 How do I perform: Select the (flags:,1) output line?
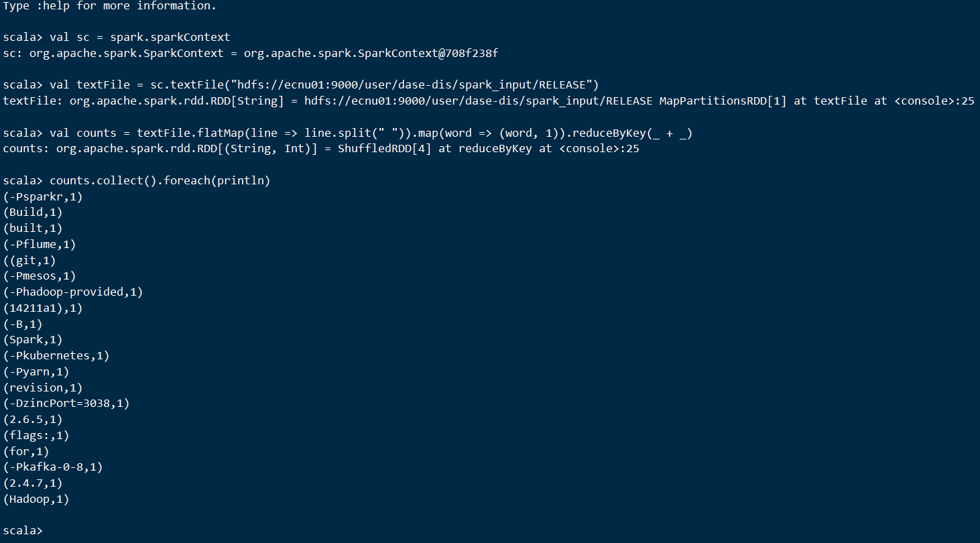[x=36, y=436]
